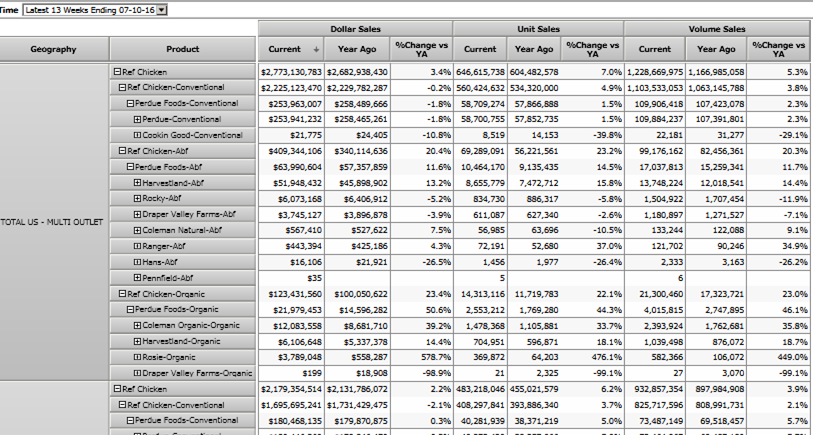This screenshot has width=813, height=435.
Task: Expand the Rocky-Abf plus icon
Action: coord(137,198)
